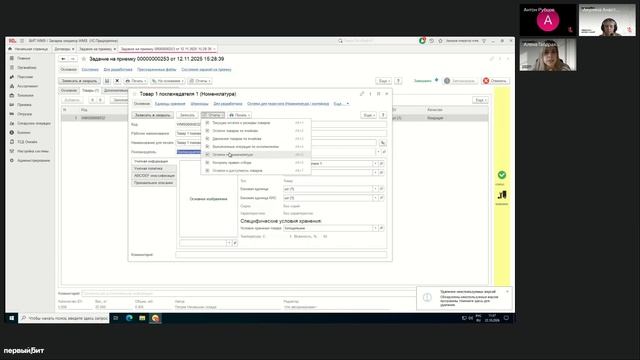Switch to "Товары (1)" tab

(90, 90)
